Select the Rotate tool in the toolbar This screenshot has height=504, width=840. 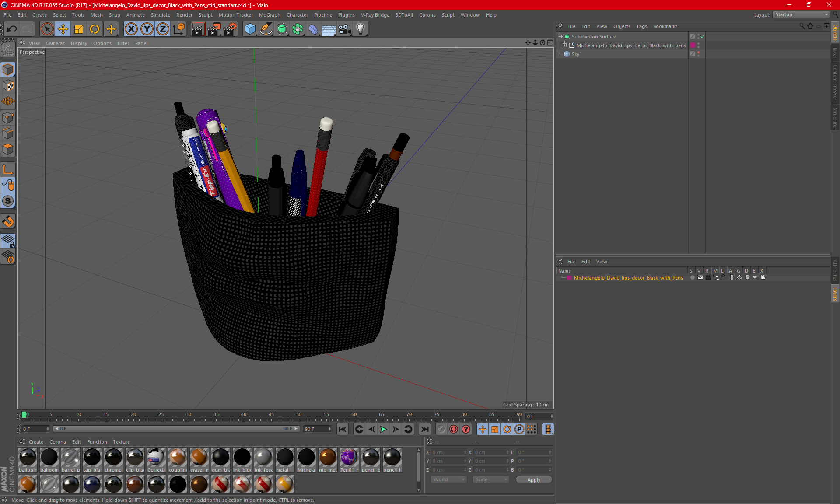[x=94, y=29]
